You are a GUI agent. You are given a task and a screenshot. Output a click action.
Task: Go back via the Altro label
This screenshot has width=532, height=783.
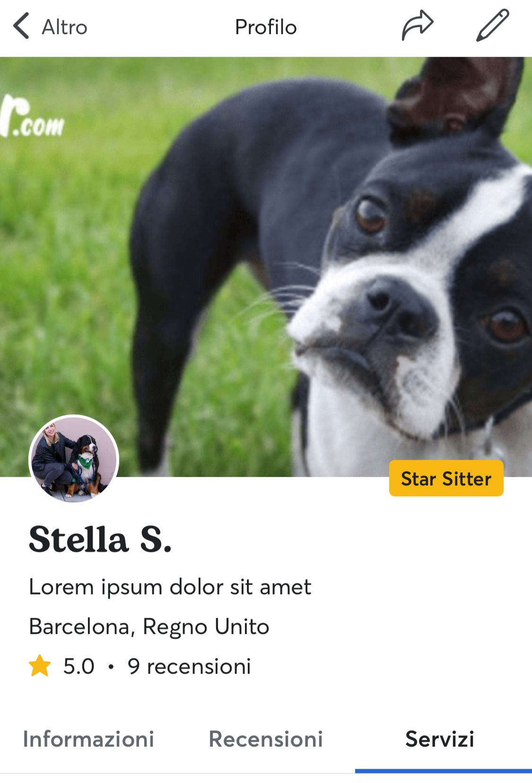coord(64,27)
